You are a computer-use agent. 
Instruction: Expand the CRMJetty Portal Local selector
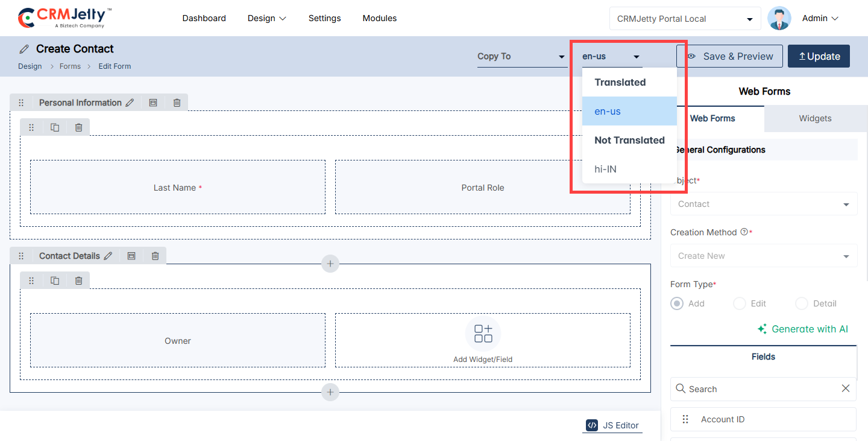pyautogui.click(x=685, y=19)
